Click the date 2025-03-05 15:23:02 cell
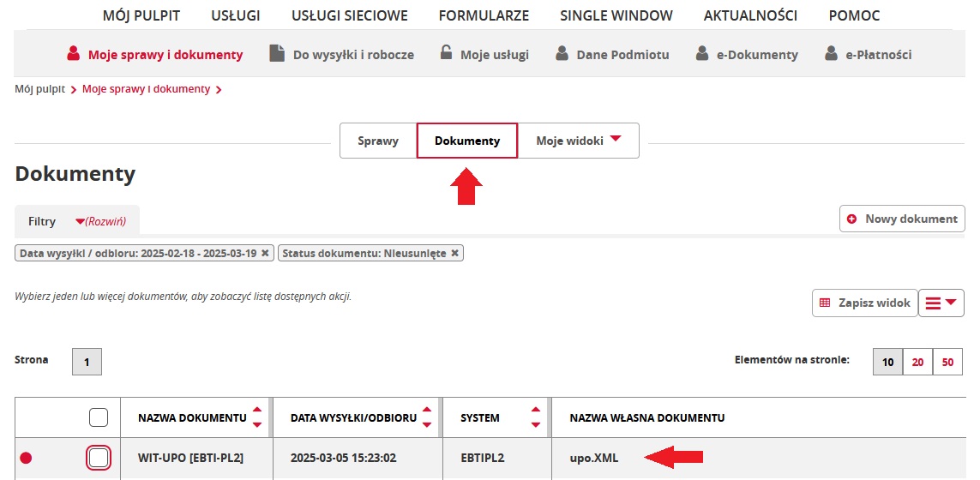The height and width of the screenshot is (480, 980). [x=343, y=458]
